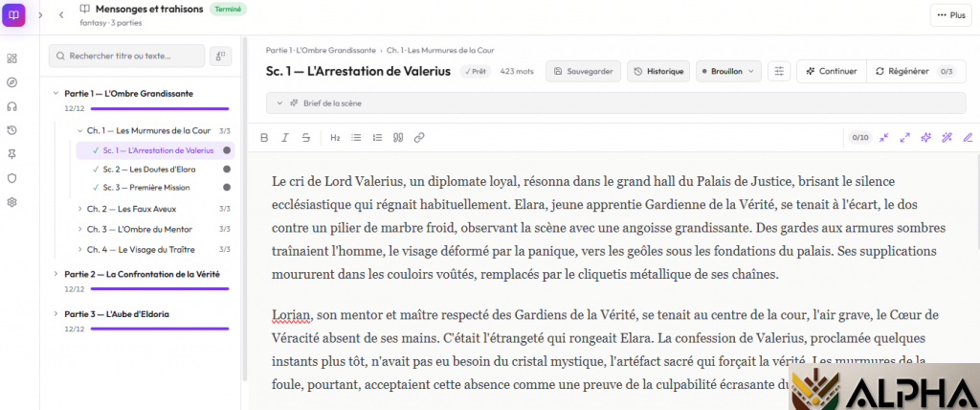Click the Sauvegarder button

point(583,71)
